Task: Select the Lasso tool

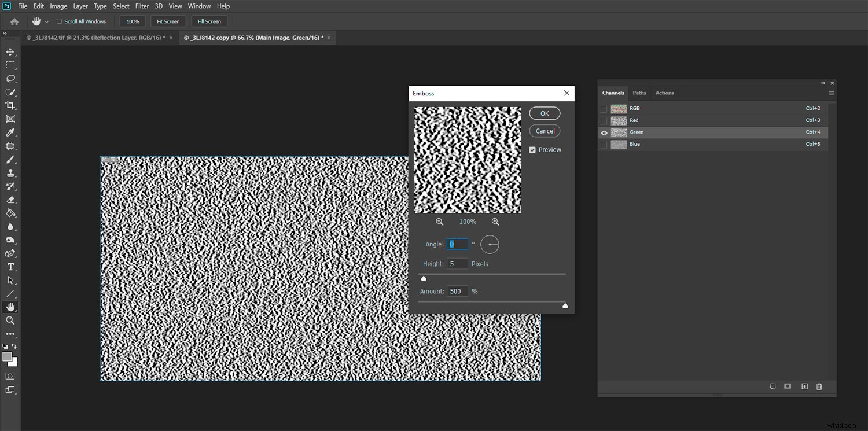Action: (10, 79)
